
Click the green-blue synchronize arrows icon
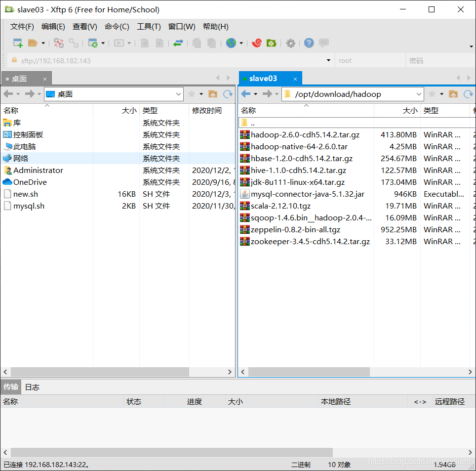178,43
